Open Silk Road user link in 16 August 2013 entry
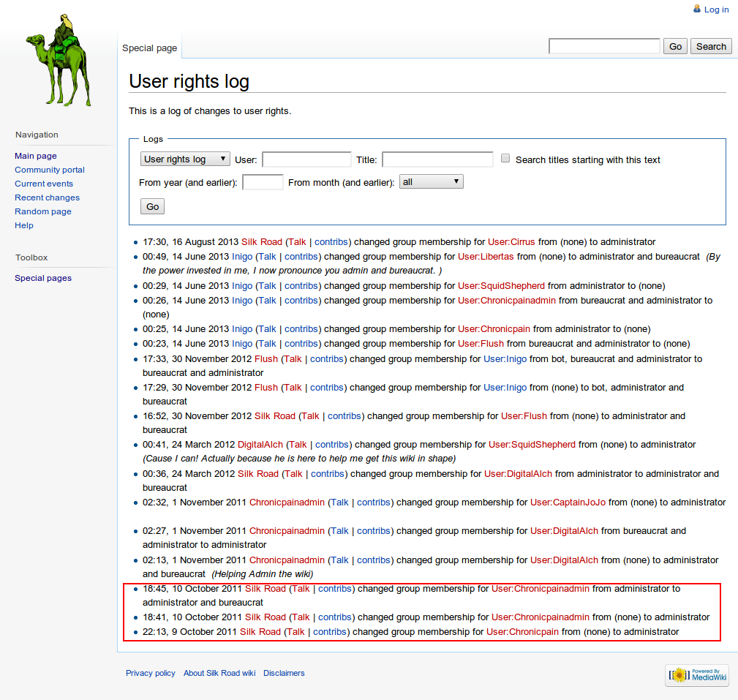Viewport: 738px width, 700px height. pos(262,242)
